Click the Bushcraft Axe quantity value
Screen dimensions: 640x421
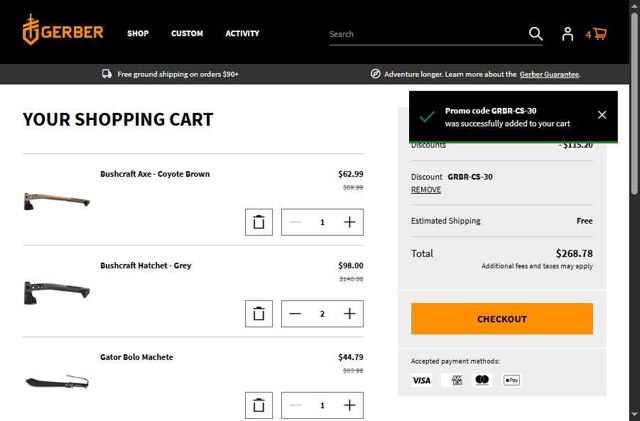(322, 223)
